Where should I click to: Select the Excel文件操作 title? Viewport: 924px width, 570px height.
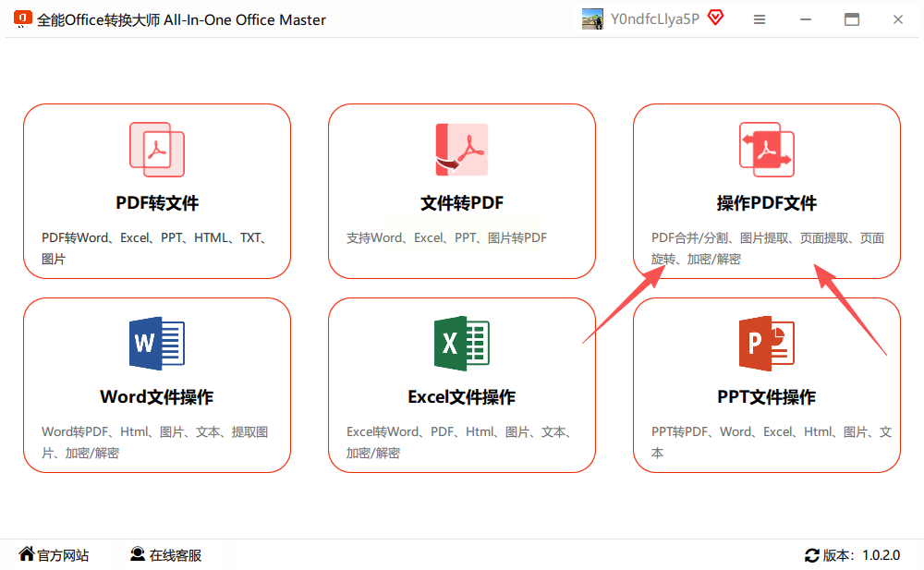[461, 396]
